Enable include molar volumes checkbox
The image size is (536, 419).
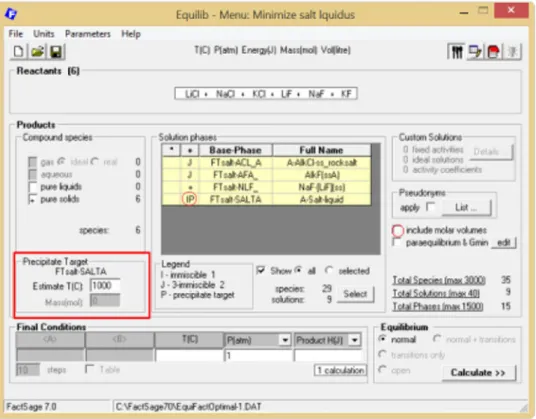(x=397, y=230)
